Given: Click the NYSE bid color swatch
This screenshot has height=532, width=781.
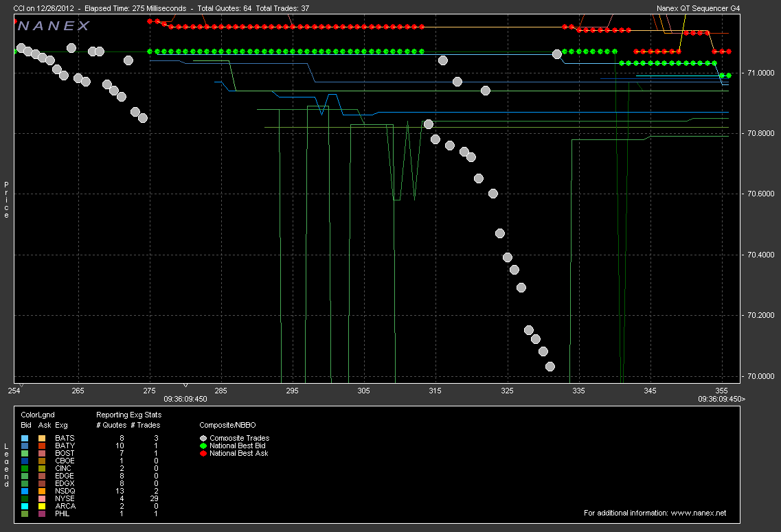Looking at the screenshot, I should click(x=25, y=498).
